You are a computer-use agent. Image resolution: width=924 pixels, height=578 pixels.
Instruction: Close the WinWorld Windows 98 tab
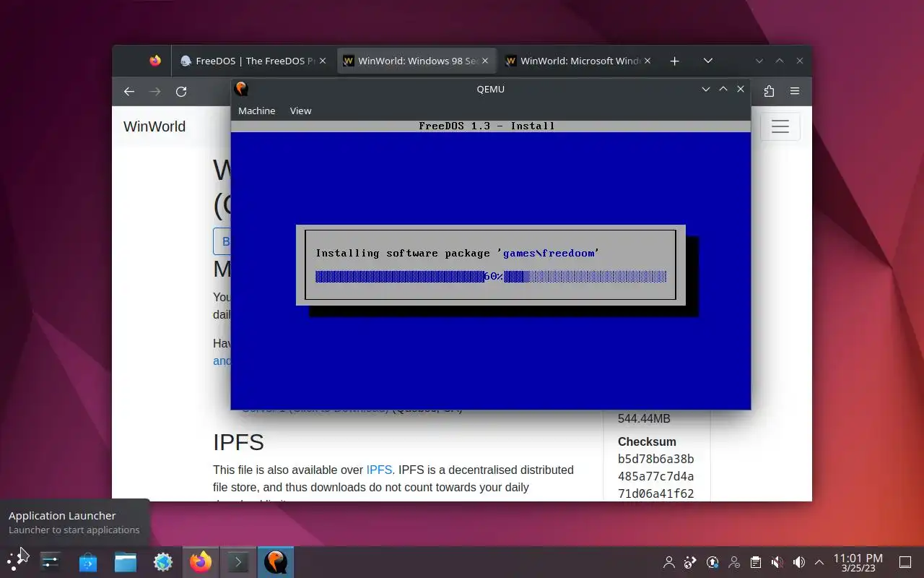pos(485,61)
